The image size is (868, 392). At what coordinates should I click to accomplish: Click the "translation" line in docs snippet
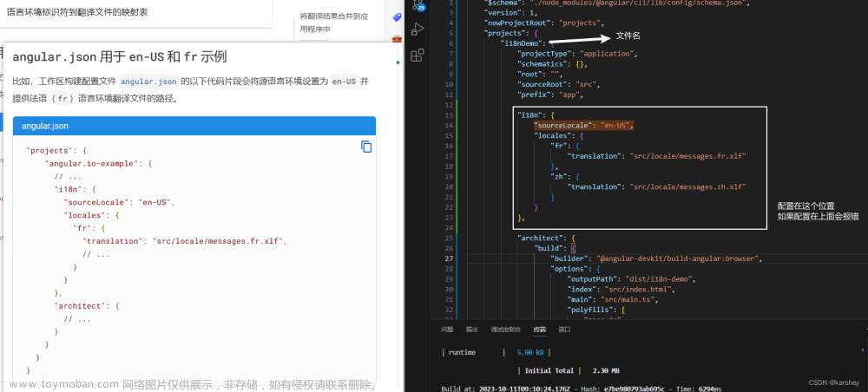(185, 241)
